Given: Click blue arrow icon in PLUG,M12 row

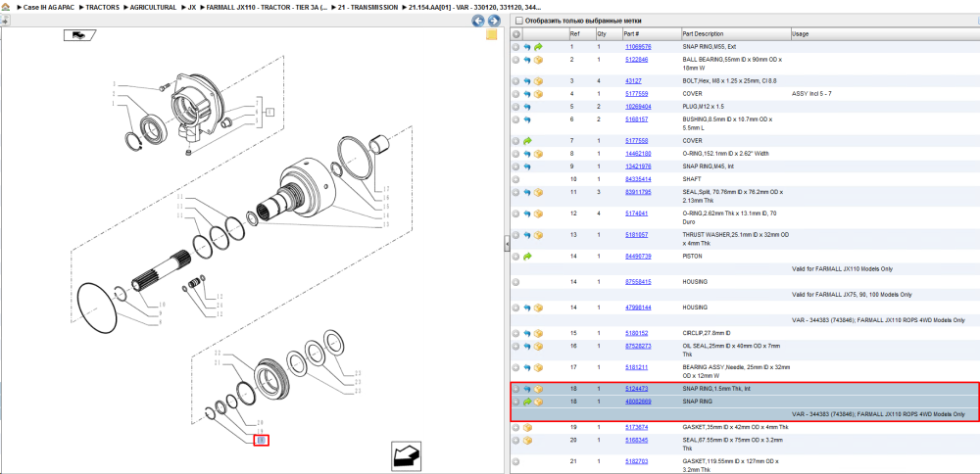Looking at the screenshot, I should 527,107.
